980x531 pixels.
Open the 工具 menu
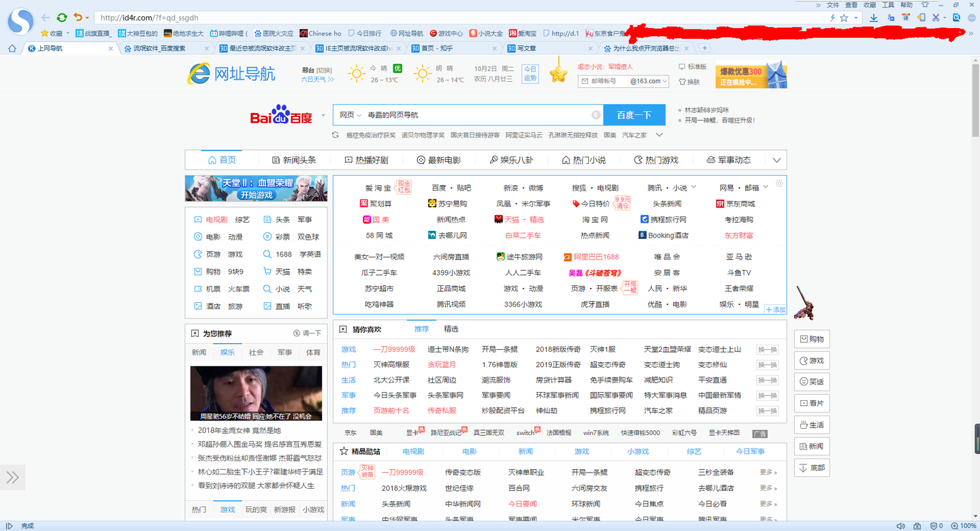click(888, 5)
